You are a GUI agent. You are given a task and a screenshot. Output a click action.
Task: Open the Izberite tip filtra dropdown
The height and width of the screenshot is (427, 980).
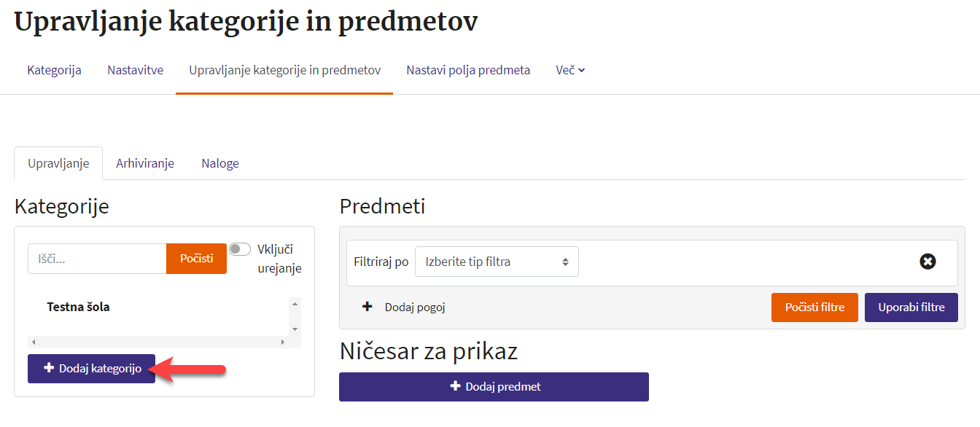[497, 262]
